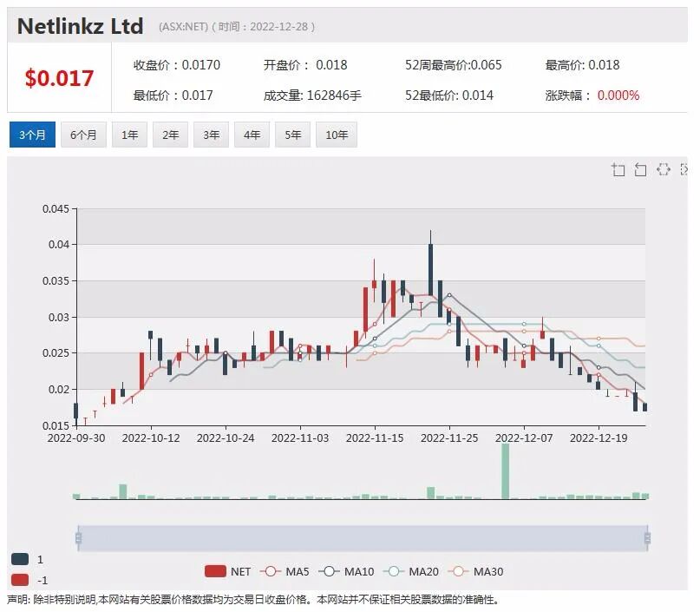Click the 52最低价: 0.014 value

pyautogui.click(x=449, y=95)
